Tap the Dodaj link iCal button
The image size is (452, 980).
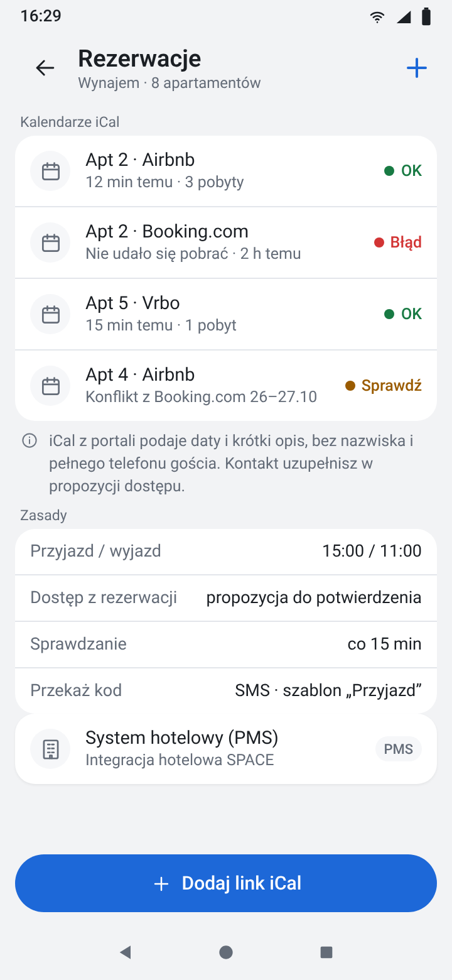226,883
